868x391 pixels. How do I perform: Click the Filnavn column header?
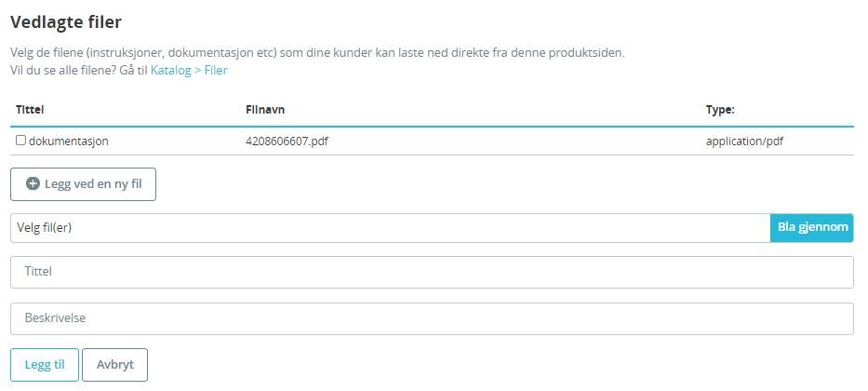pos(264,110)
